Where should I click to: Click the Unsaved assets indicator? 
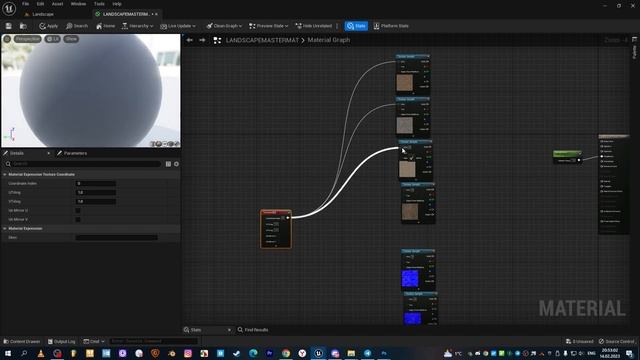[x=580, y=341]
